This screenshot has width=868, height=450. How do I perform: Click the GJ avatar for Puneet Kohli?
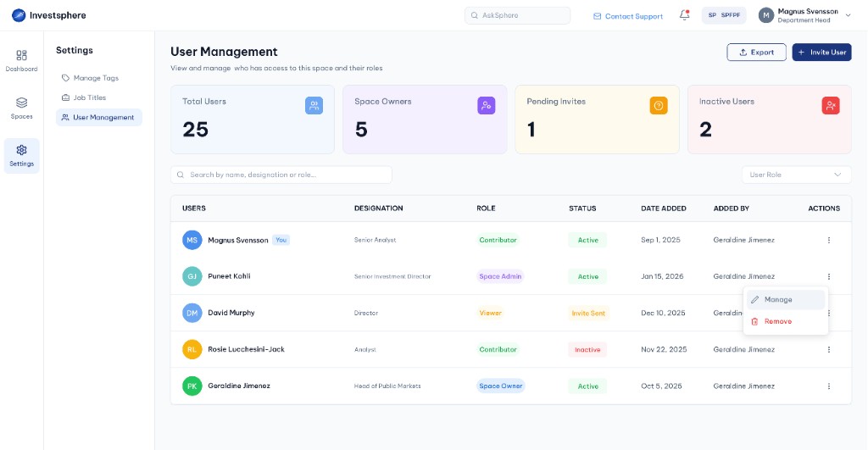tap(192, 276)
